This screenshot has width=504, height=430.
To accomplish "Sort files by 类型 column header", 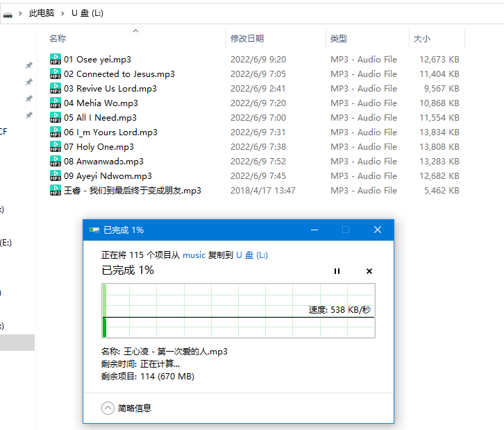I will 339,39.
